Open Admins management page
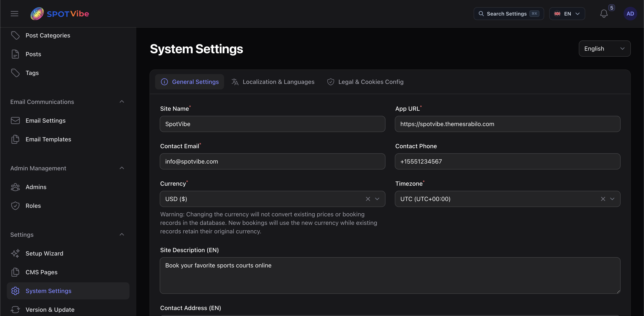 tap(68, 187)
